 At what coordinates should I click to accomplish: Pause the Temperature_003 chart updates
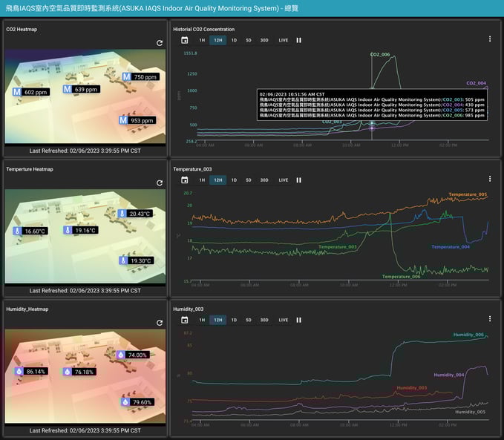(299, 180)
